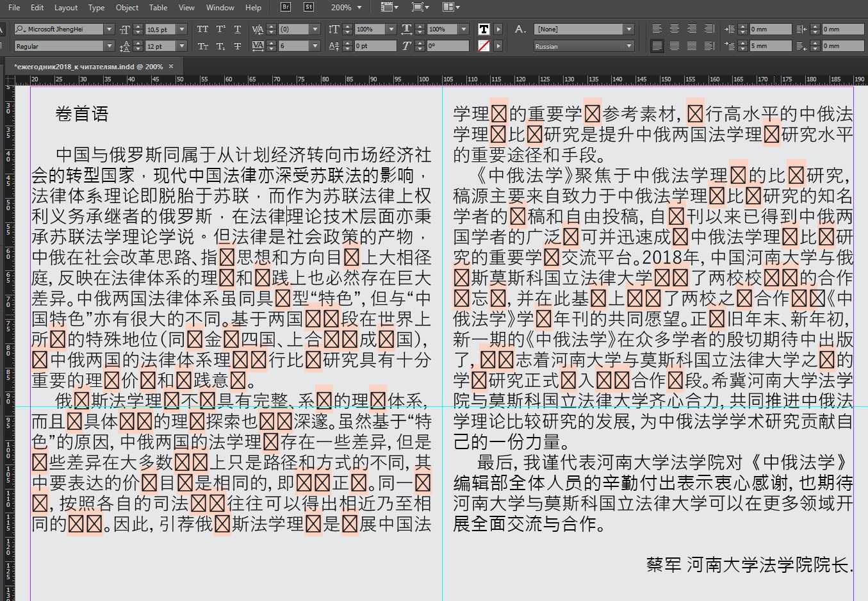Click the kerning icon beside (0)

pos(258,29)
